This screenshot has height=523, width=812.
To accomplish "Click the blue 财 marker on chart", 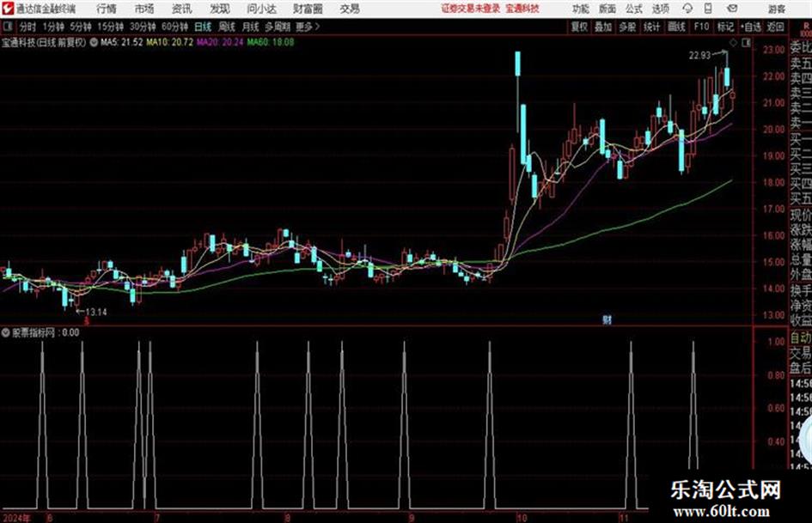I will coord(607,319).
